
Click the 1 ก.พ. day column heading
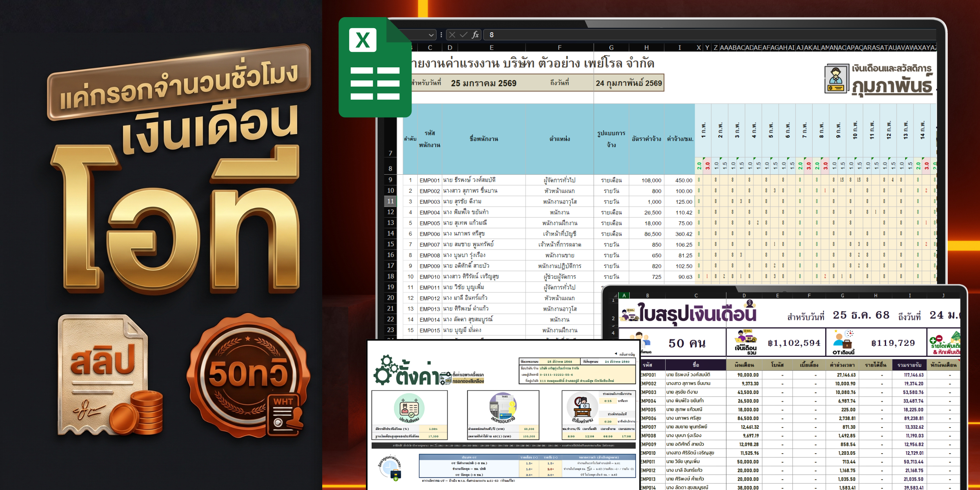coord(703,130)
